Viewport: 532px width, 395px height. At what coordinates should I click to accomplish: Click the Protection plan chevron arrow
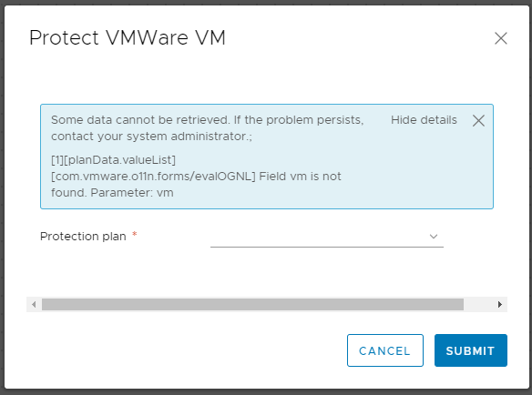(x=434, y=237)
